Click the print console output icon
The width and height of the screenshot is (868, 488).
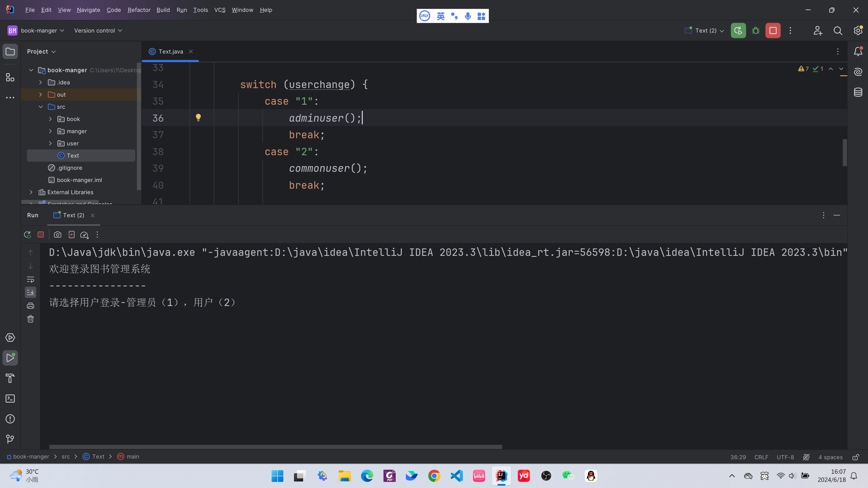pos(31,306)
